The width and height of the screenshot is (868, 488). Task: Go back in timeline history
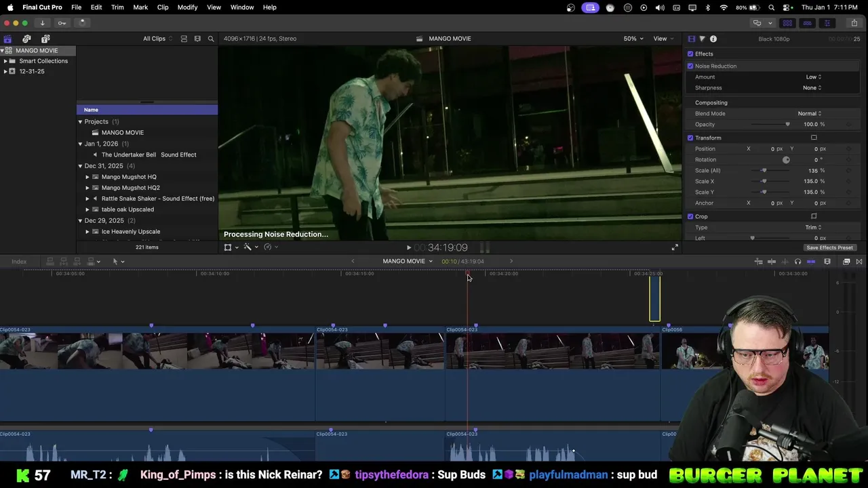pos(353,261)
